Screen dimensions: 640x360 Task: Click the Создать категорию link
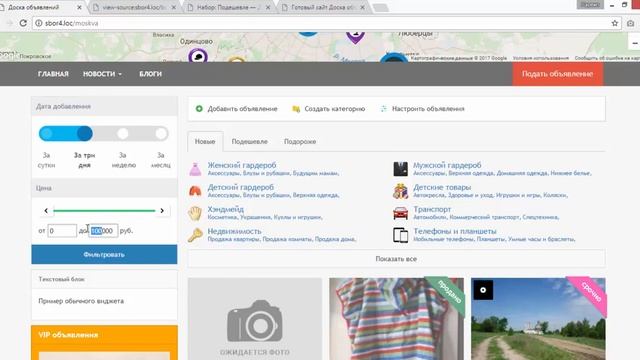coord(335,109)
